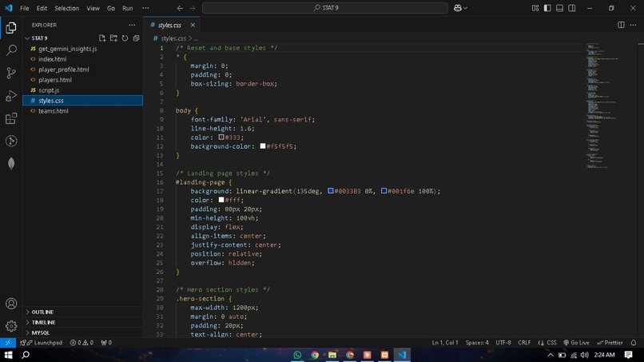Go forward with the right arrow
The image size is (644, 362).
pyautogui.click(x=193, y=8)
